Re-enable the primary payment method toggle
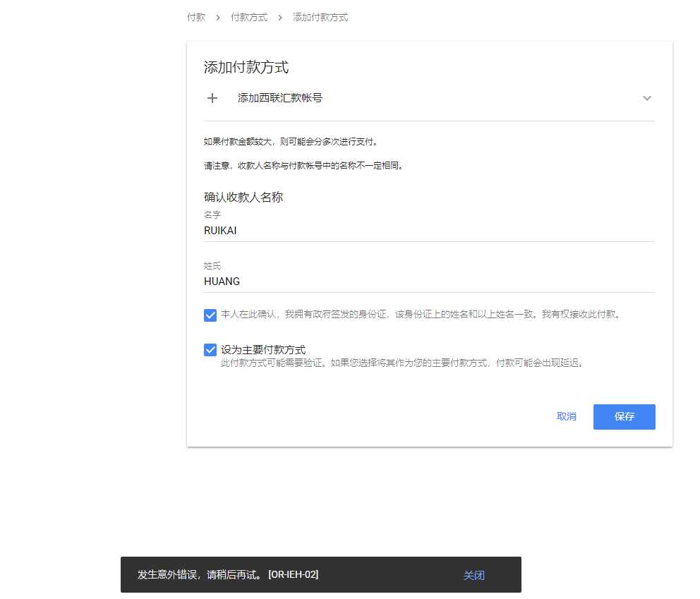The height and width of the screenshot is (599, 700). pos(210,349)
